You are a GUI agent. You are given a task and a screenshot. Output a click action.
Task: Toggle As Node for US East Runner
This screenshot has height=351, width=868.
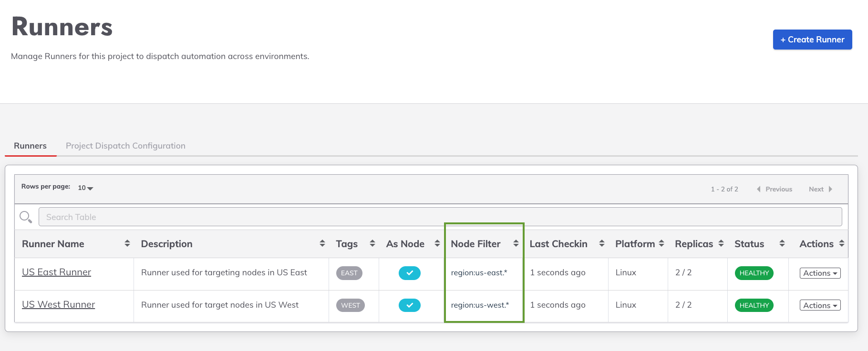(x=409, y=273)
